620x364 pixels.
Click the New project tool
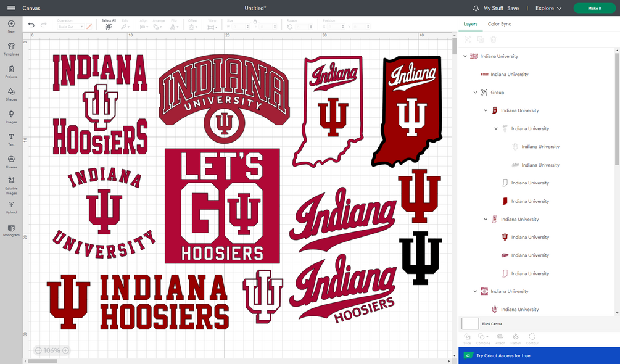11,26
